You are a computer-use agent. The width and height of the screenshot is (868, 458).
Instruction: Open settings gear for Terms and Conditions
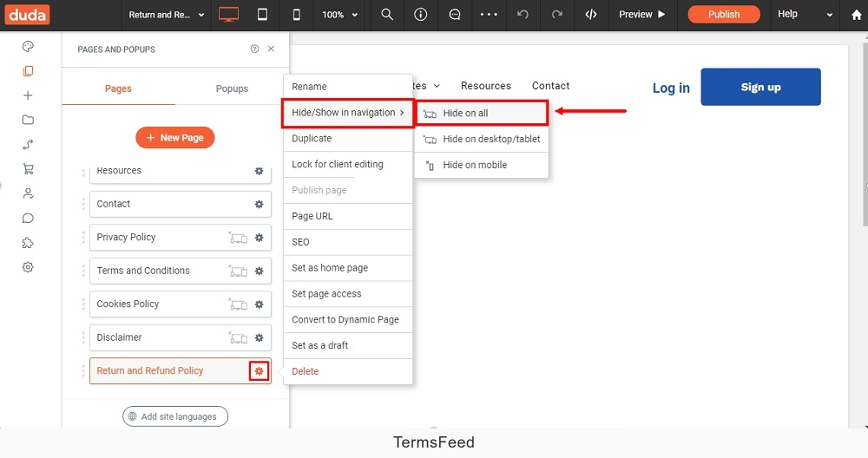pyautogui.click(x=259, y=271)
